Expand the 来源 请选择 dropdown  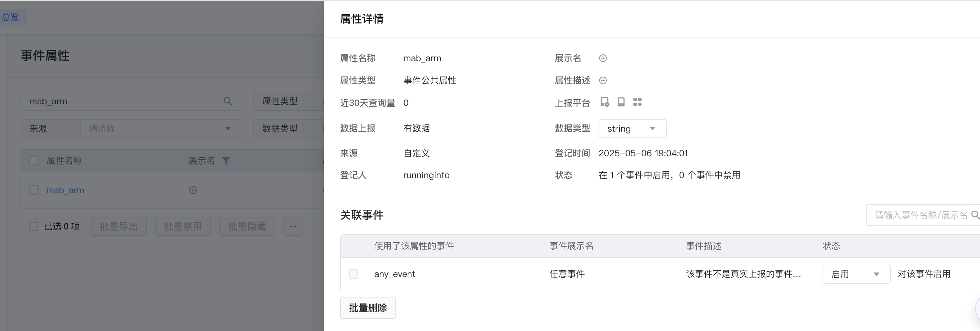coord(160,129)
